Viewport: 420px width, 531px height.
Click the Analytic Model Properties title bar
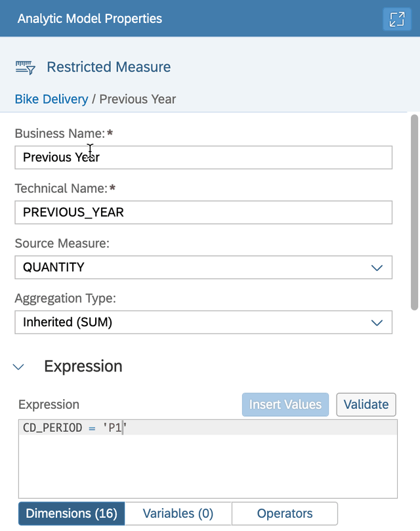pos(89,19)
